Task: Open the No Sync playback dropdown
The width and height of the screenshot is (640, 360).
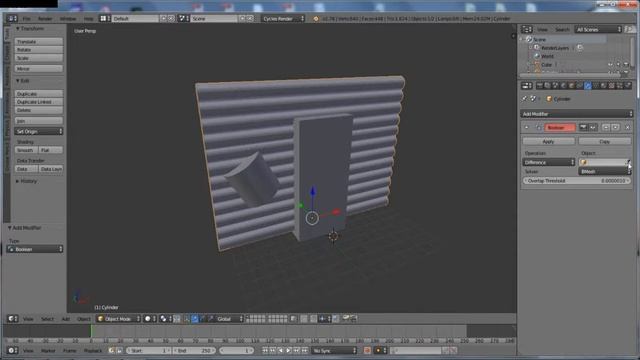Action: click(334, 350)
